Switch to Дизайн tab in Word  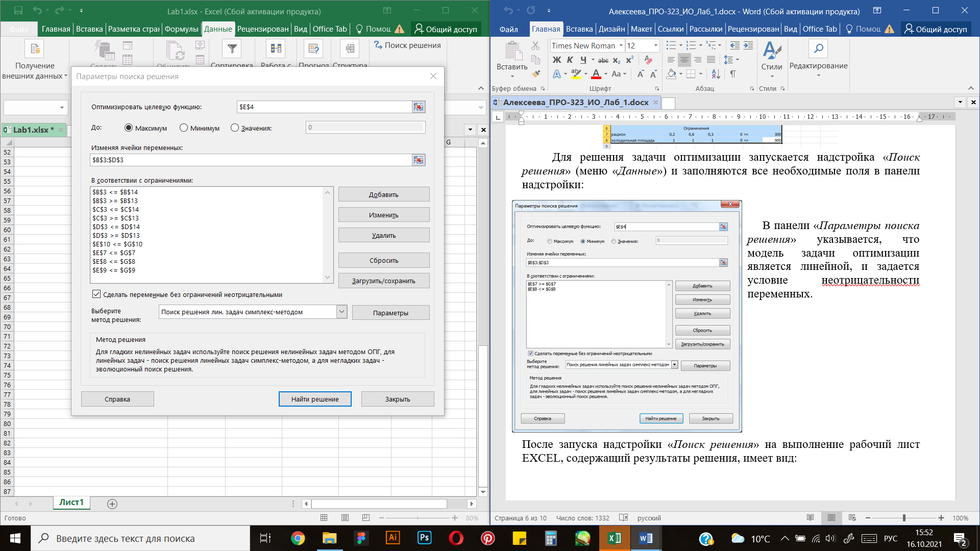click(611, 29)
